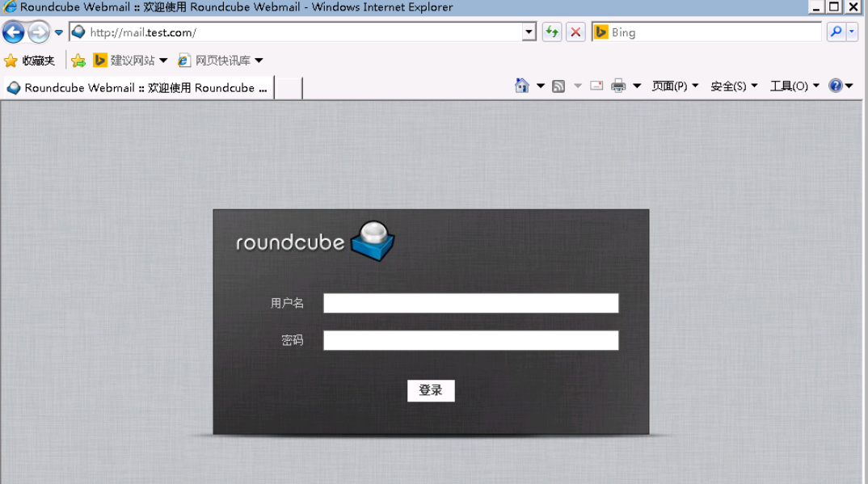
Task: Click the RSS feeds icon
Action: coord(558,86)
